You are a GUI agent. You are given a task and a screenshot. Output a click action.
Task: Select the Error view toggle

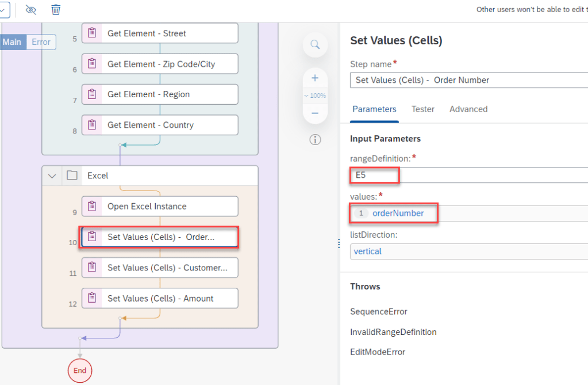(x=41, y=42)
